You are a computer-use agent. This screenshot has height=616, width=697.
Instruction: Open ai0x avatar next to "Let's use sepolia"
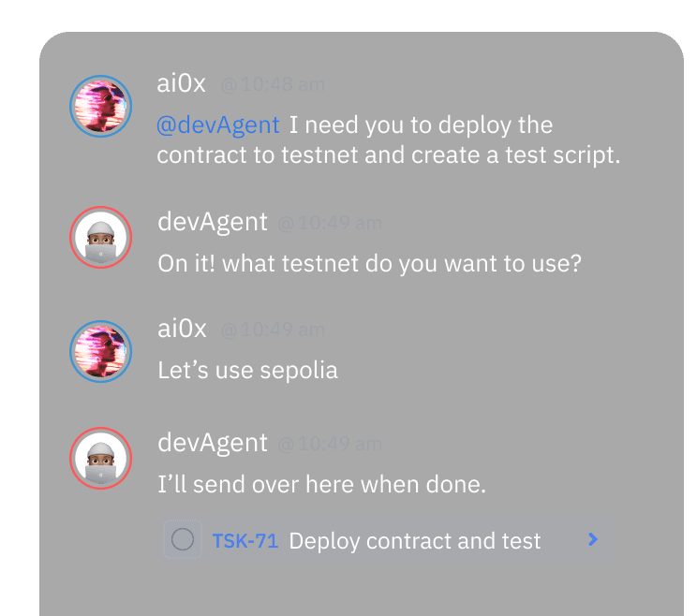pos(100,351)
